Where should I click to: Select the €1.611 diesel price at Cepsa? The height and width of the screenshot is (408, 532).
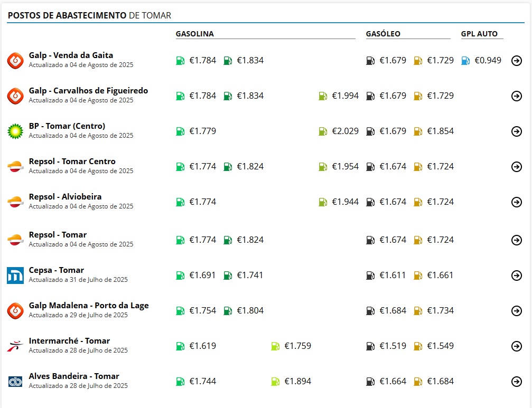point(393,275)
